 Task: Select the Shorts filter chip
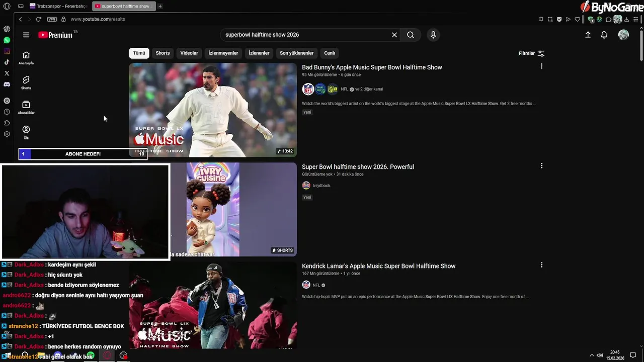coord(163,53)
